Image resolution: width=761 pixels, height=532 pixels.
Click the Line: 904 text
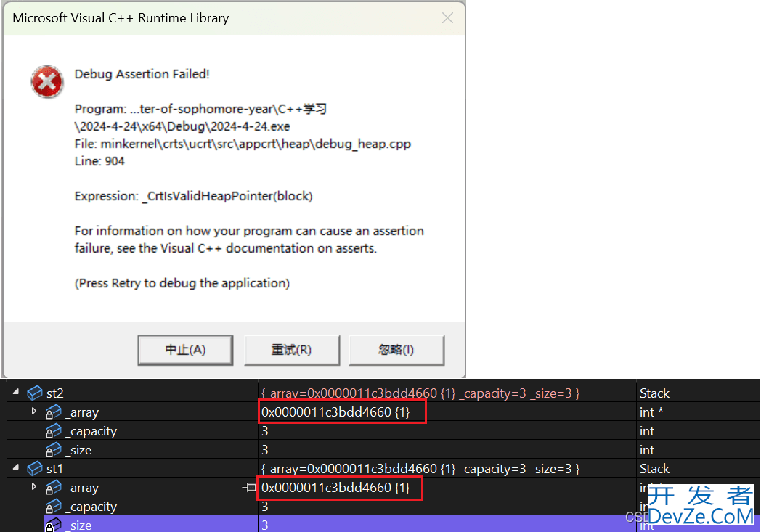click(x=99, y=162)
